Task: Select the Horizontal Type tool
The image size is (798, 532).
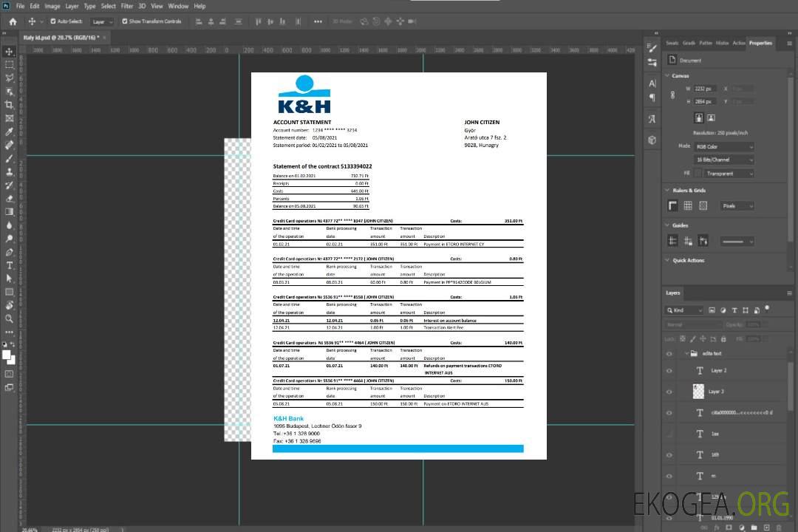Action: (9, 265)
